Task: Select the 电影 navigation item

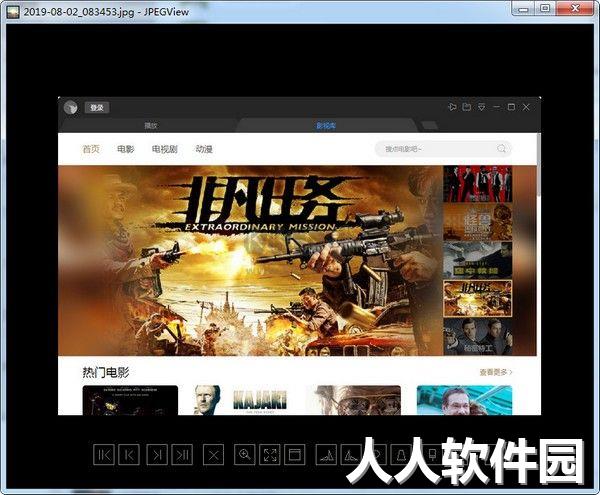Action: point(126,149)
